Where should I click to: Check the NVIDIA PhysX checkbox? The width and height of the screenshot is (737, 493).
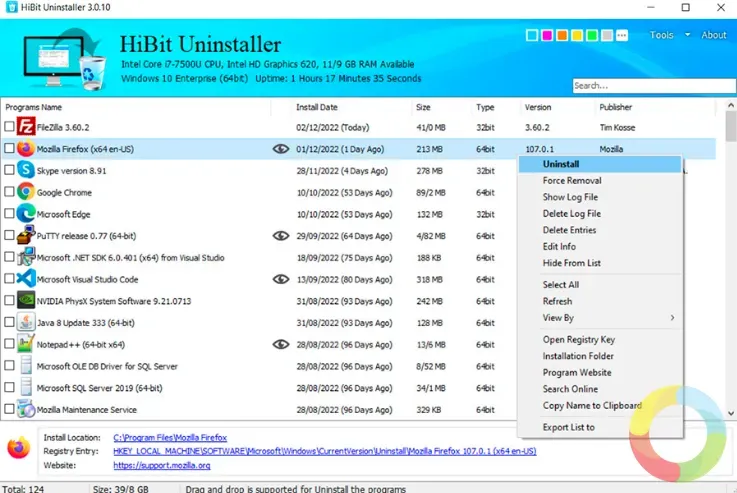pos(9,300)
